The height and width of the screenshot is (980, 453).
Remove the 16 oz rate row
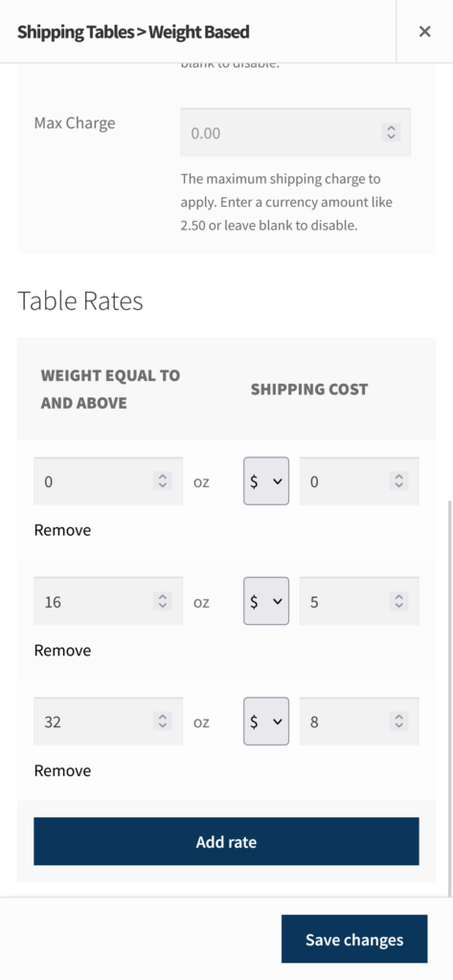pos(62,650)
